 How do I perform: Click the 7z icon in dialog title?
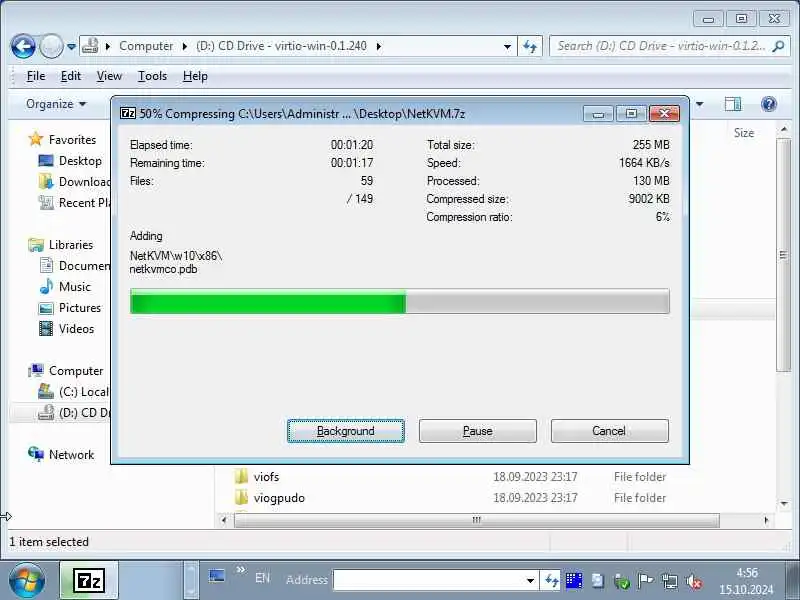tap(128, 113)
